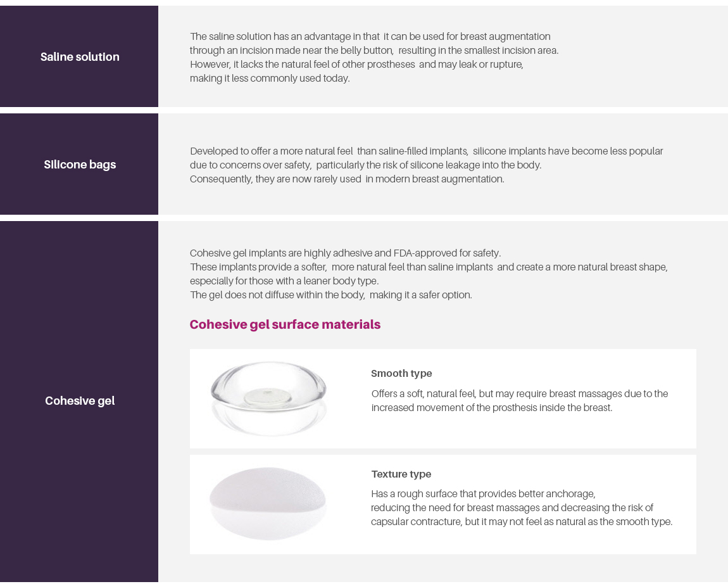Click the smooth type description about breast massages
728x584 pixels.
click(x=519, y=401)
